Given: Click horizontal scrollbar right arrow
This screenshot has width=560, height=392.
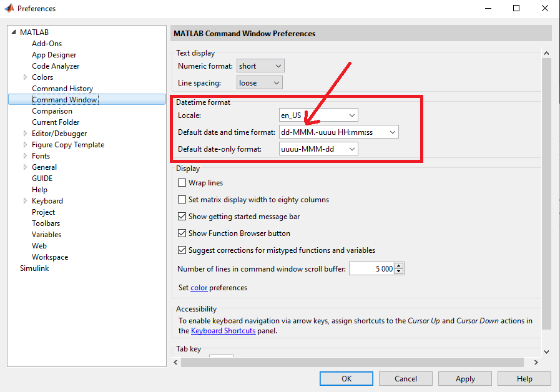Looking at the screenshot, I should click(536, 362).
